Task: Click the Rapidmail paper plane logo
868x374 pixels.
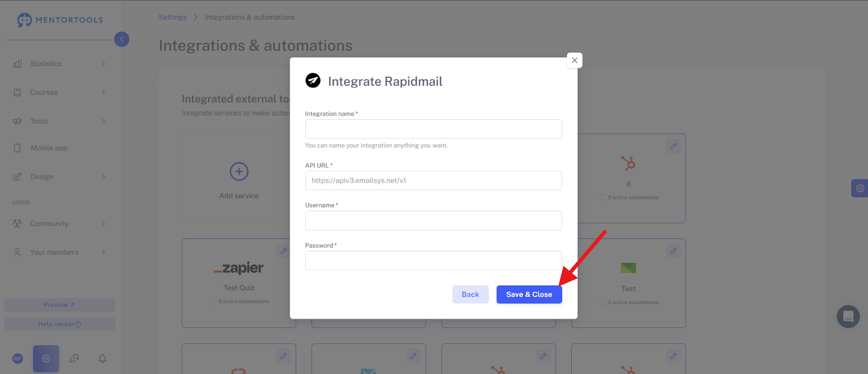Action: pyautogui.click(x=313, y=80)
